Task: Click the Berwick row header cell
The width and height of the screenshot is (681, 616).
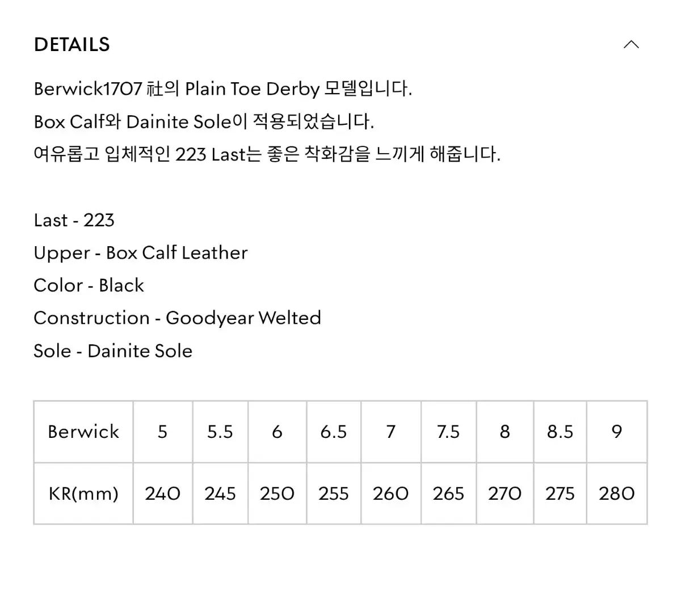Action: tap(83, 432)
